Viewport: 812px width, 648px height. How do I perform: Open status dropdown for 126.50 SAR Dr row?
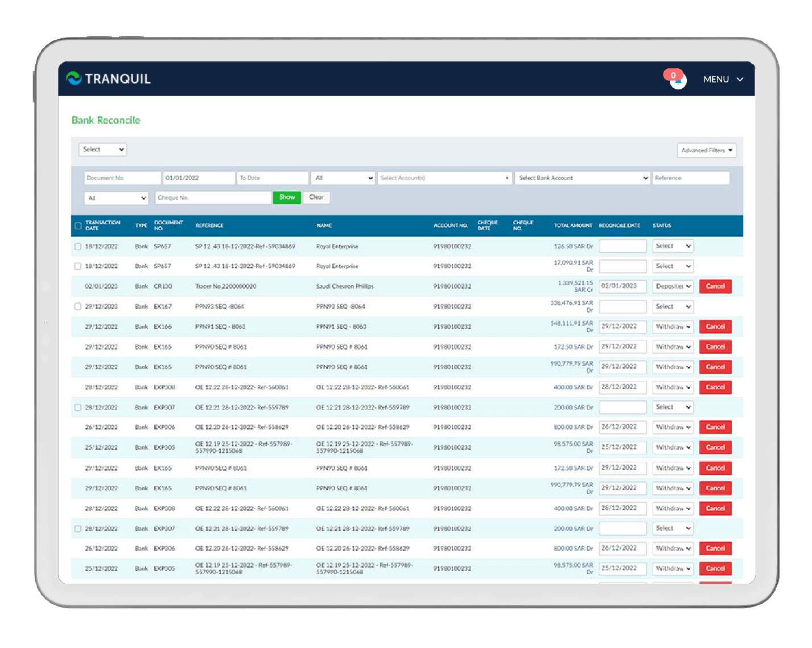(673, 246)
